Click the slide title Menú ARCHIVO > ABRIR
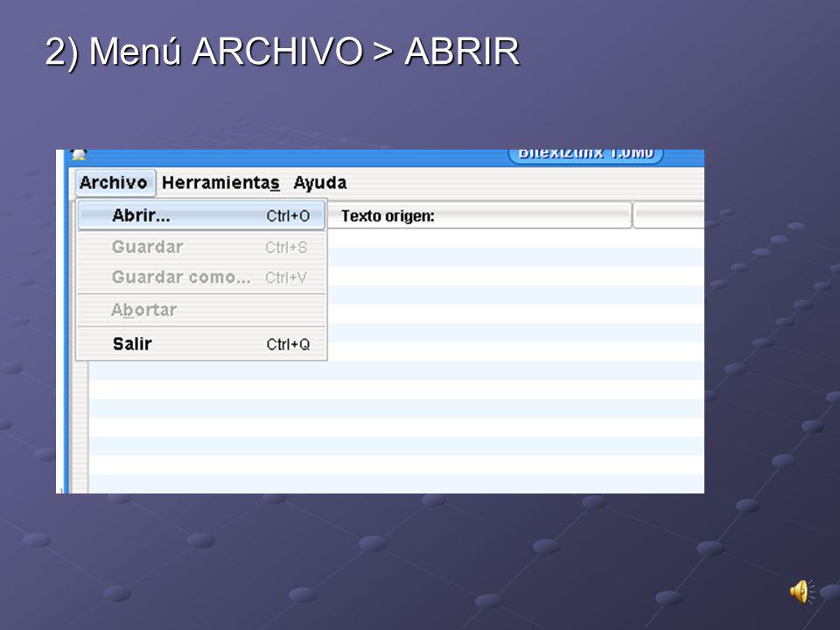This screenshot has height=630, width=840. [283, 52]
